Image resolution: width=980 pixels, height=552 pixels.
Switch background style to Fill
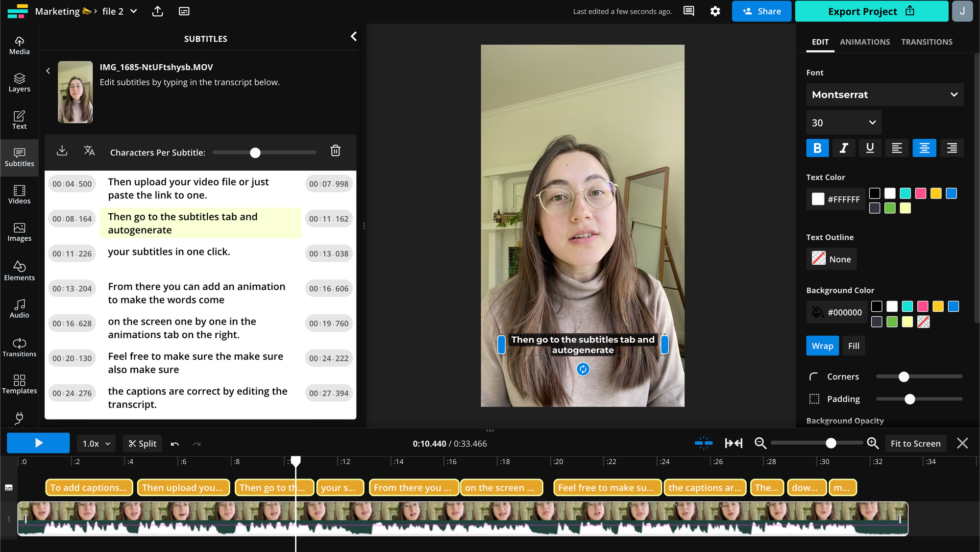(853, 346)
